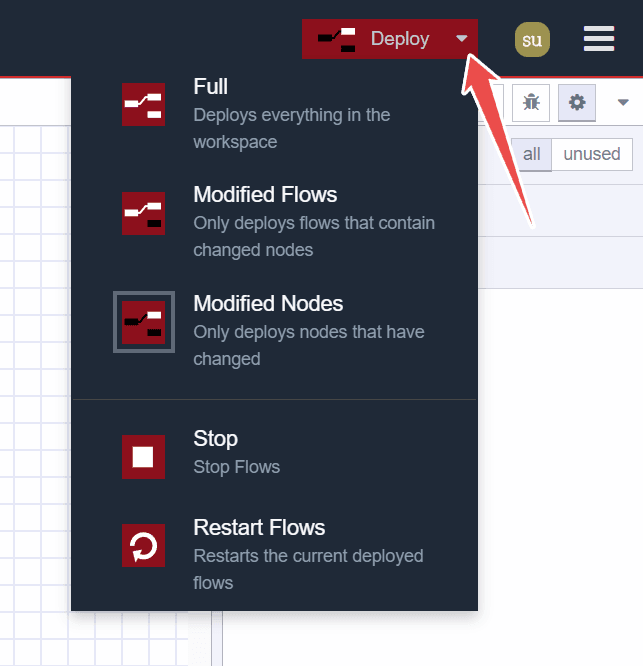
Task: Click the selected Modified Nodes icon
Action: coord(144,322)
